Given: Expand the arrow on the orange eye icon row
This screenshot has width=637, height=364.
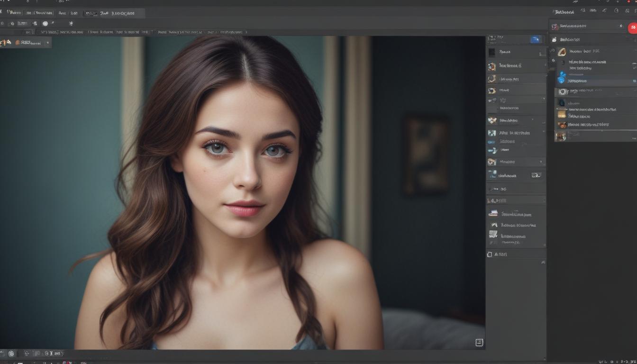Looking at the screenshot, I should 541,162.
